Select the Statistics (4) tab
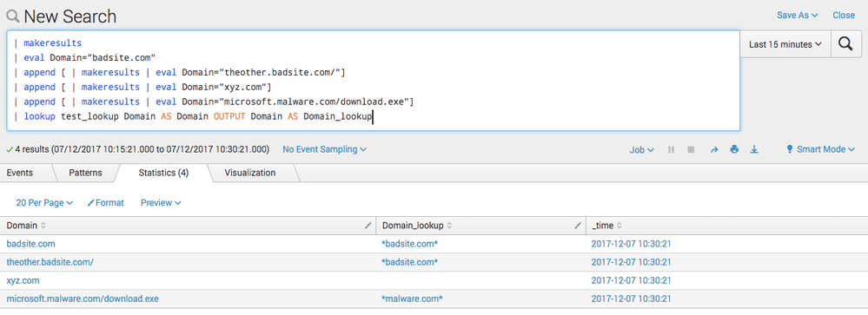868x315 pixels. 163,173
